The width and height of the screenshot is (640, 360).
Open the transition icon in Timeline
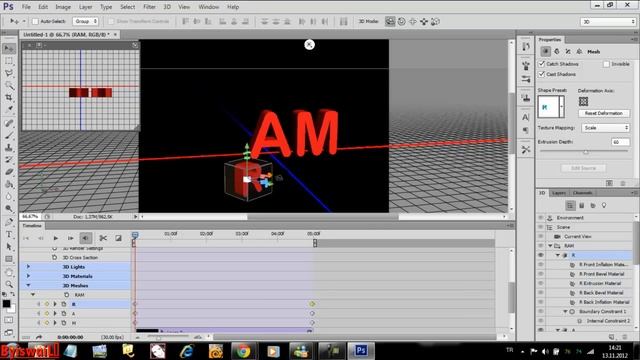coord(118,238)
